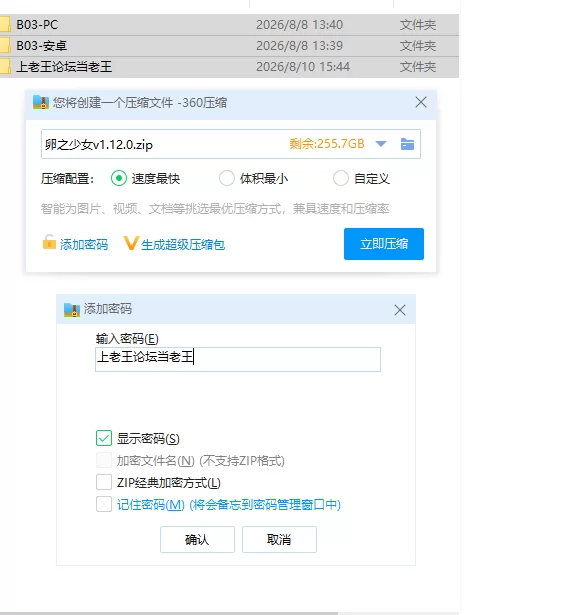Select the 自定义 compression option
Screen dimensions: 586x615
[x=340, y=178]
